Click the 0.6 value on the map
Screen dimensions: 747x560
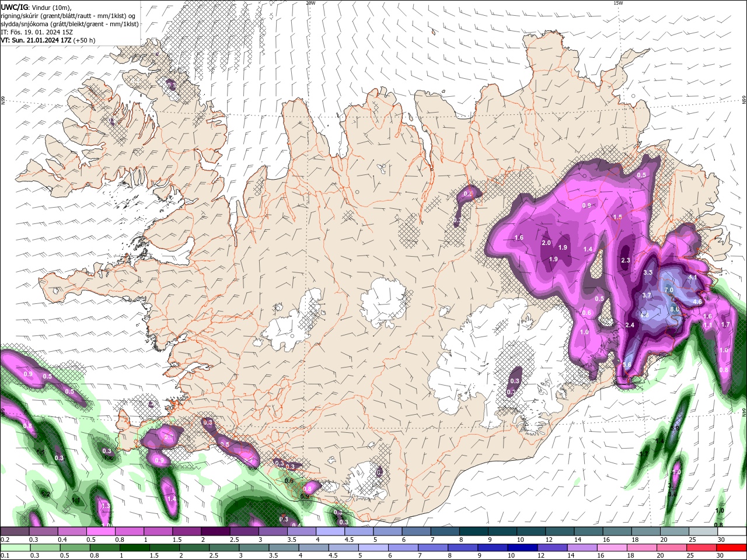click(587, 313)
